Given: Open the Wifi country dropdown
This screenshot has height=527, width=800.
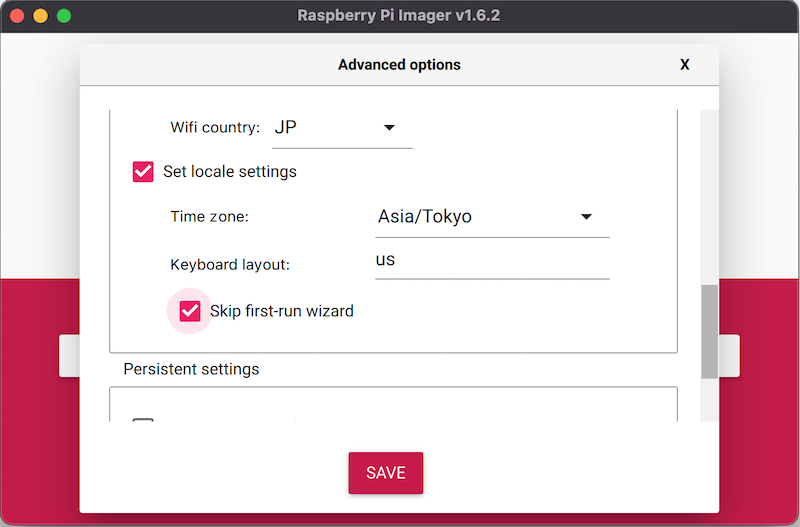Looking at the screenshot, I should [342, 128].
